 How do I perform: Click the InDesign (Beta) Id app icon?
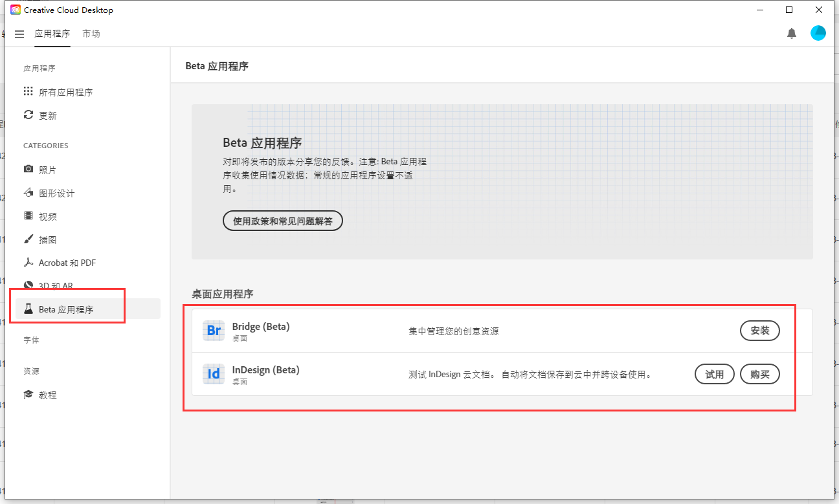coord(214,374)
